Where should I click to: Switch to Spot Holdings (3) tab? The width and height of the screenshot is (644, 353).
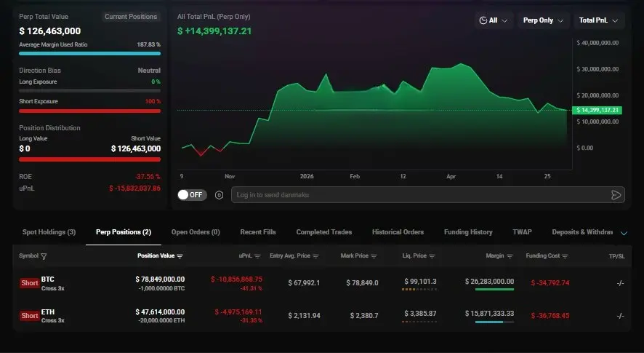49,232
